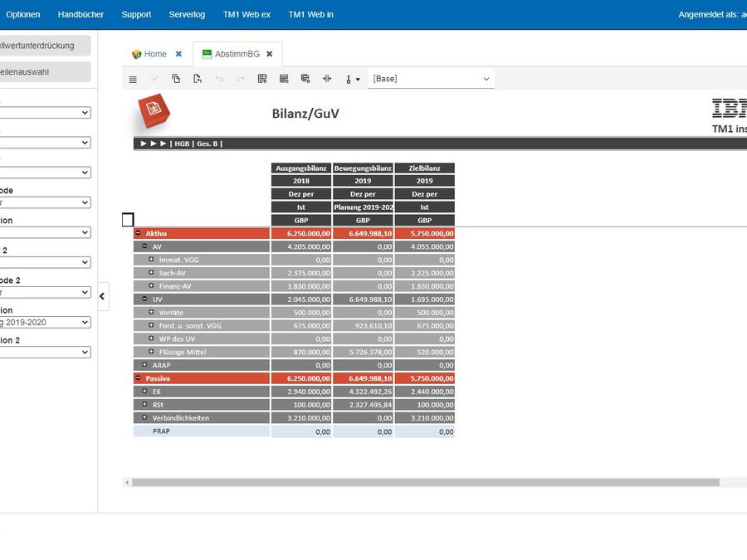Expand the Verbindlichkeiten row
Image resolution: width=747 pixels, height=560 pixels.
144,417
